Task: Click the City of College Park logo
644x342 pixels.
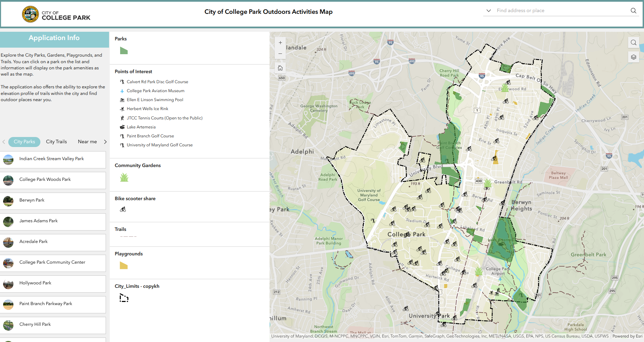Action: tap(30, 14)
